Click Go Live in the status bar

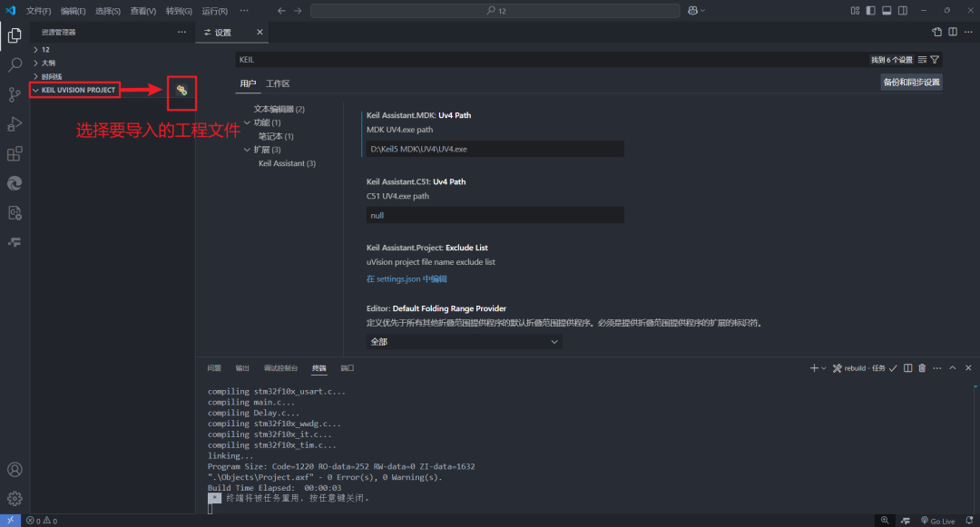937,521
